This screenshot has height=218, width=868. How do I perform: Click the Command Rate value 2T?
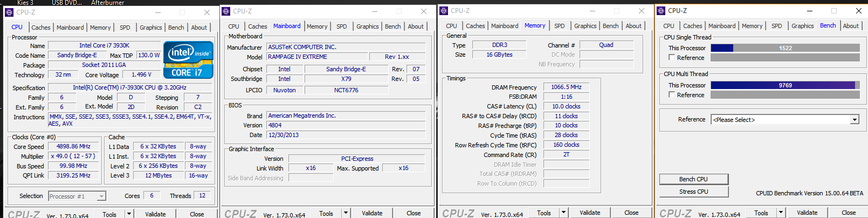[566, 154]
